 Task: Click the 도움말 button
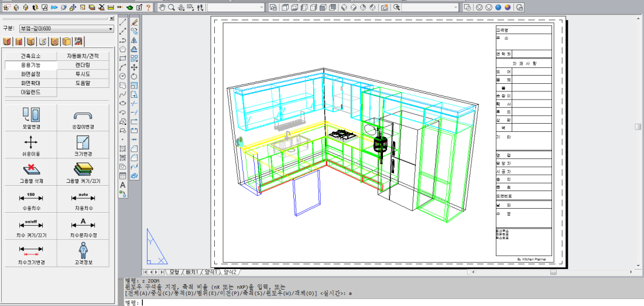pos(83,83)
